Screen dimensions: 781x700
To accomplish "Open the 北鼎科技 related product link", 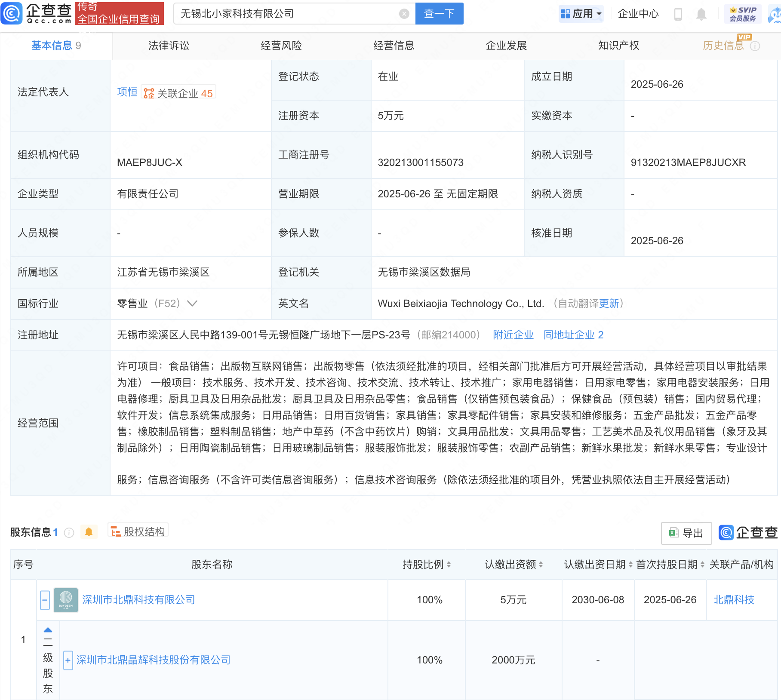I will (734, 600).
